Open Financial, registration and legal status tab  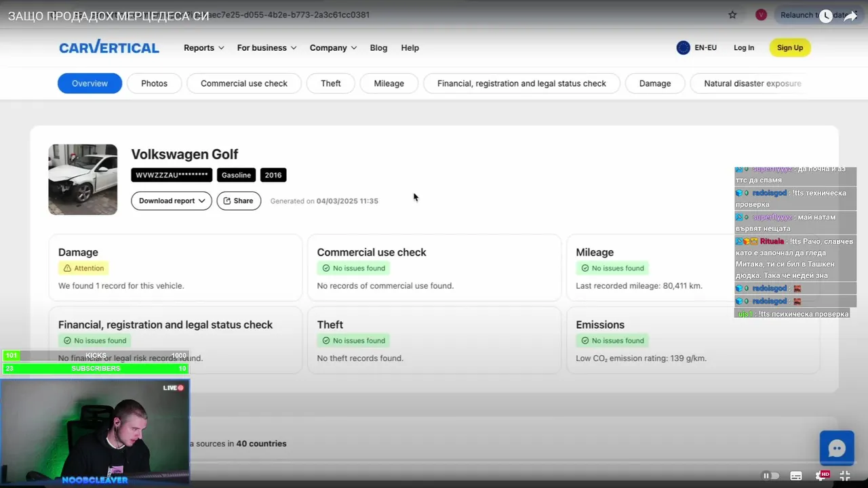click(521, 83)
